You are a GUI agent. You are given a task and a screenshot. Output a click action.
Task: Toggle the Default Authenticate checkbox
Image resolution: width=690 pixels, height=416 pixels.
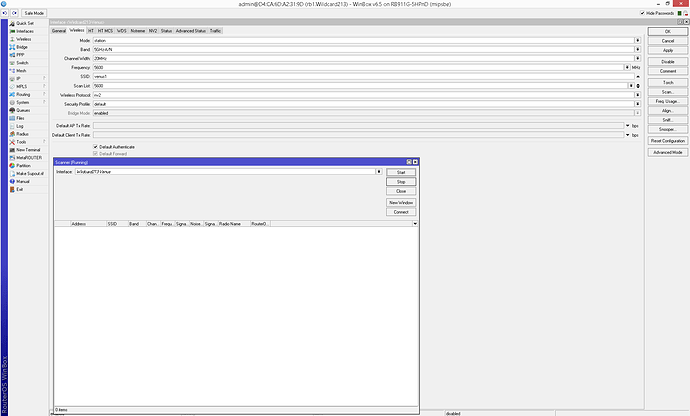point(96,147)
